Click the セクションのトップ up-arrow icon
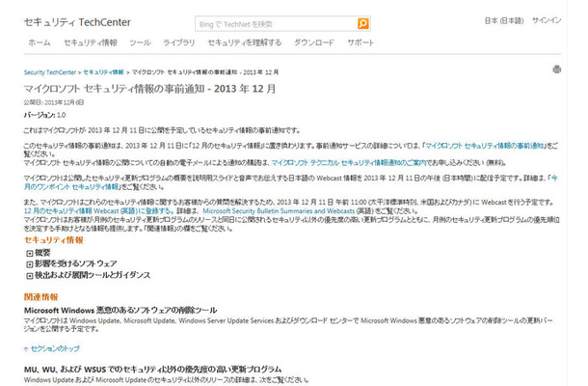Image resolution: width=588 pixels, height=386 pixels. tap(26, 348)
